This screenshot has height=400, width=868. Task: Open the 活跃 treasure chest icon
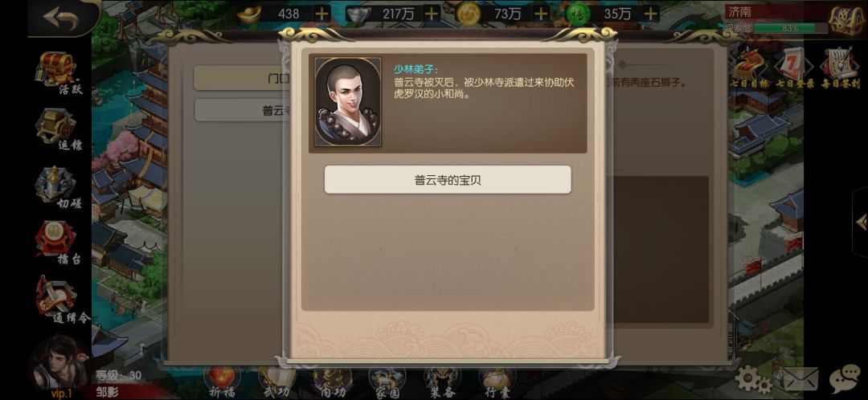pyautogui.click(x=59, y=72)
